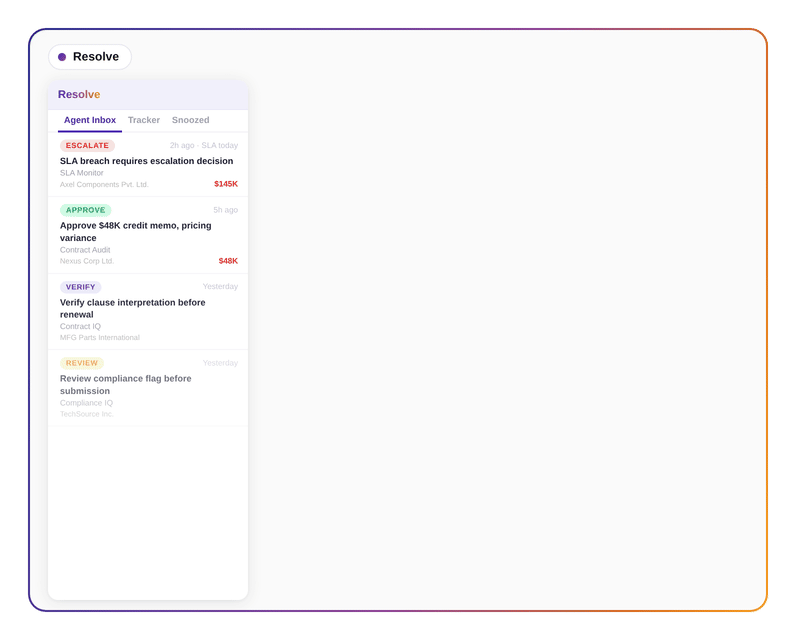Click the Yesterday timestamp on the VERIFY item

click(220, 287)
